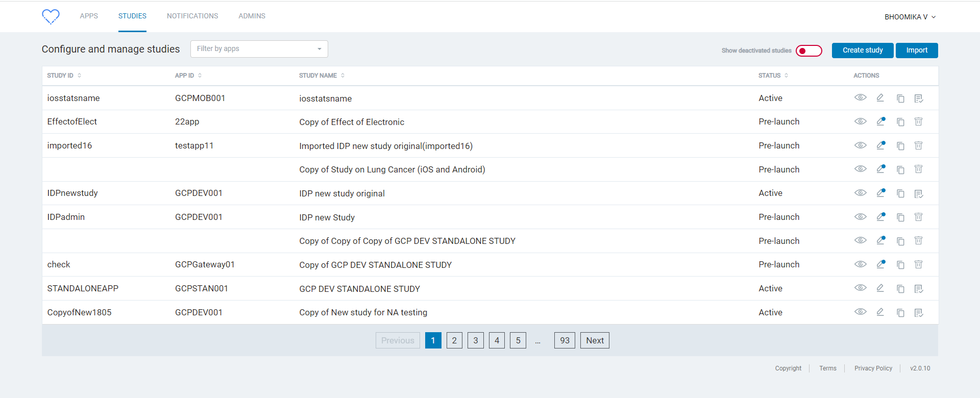The height and width of the screenshot is (398, 980).
Task: Sort by APP ID column
Action: [188, 76]
